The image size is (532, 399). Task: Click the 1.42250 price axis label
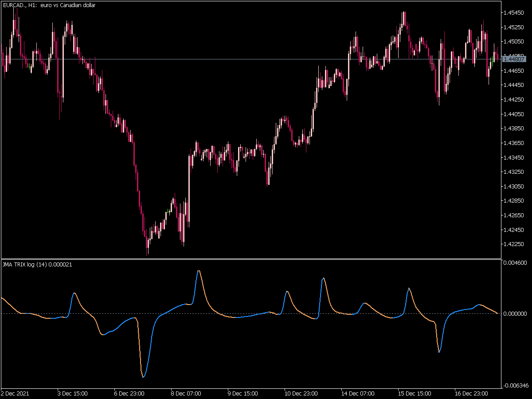pos(514,244)
